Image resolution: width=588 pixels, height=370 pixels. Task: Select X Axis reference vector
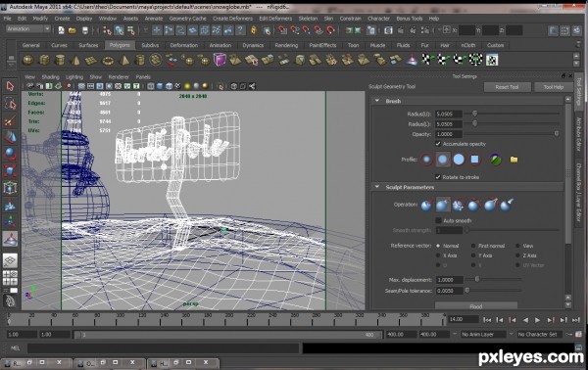438,255
